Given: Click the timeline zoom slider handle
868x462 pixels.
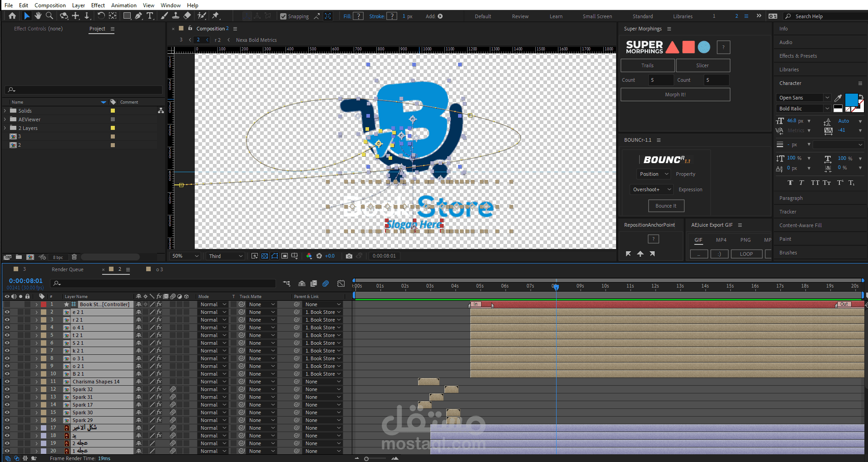Looking at the screenshot, I should [x=366, y=459].
